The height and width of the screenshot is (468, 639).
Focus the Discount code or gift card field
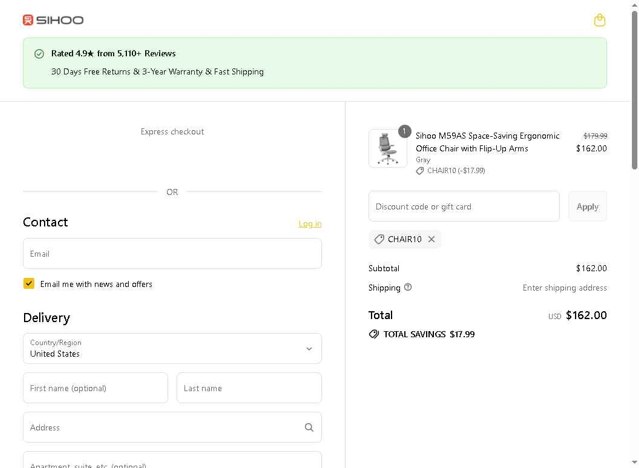pyautogui.click(x=464, y=207)
